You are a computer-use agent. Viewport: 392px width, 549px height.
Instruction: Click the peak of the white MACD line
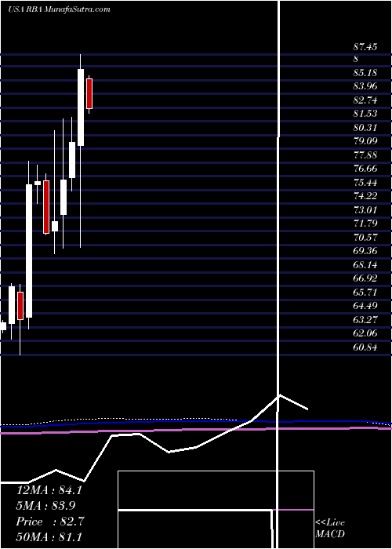[x=279, y=395]
